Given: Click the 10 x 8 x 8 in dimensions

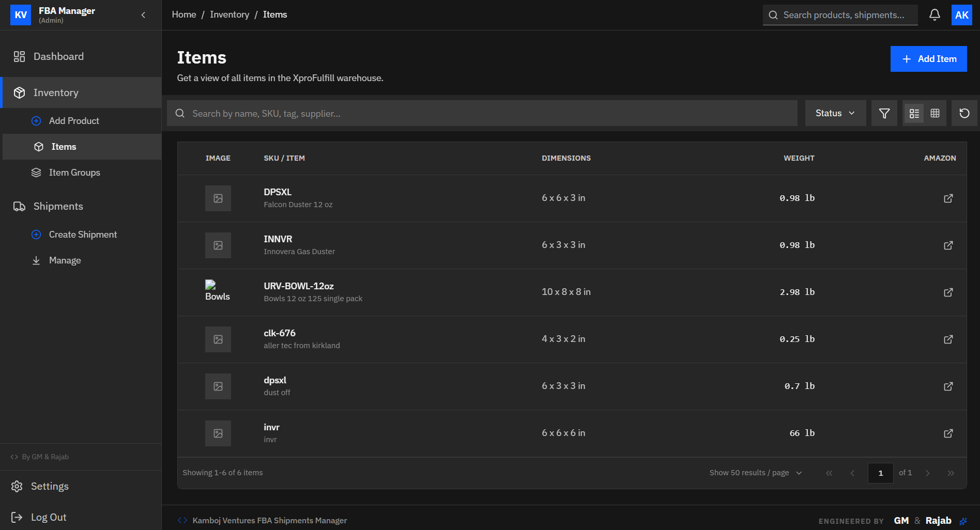Looking at the screenshot, I should 566,292.
